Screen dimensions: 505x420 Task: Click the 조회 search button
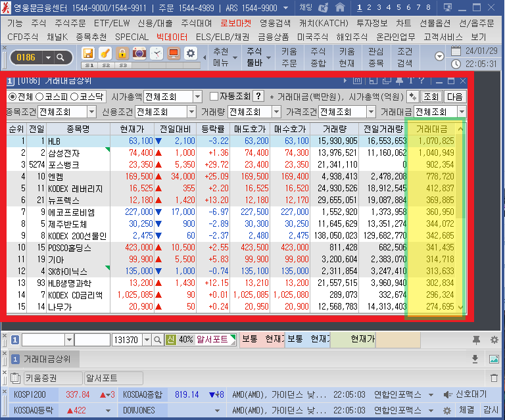click(x=431, y=97)
